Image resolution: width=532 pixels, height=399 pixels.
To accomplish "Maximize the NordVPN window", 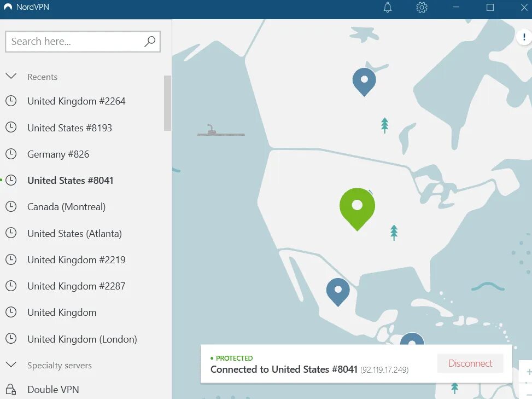I will (x=490, y=7).
